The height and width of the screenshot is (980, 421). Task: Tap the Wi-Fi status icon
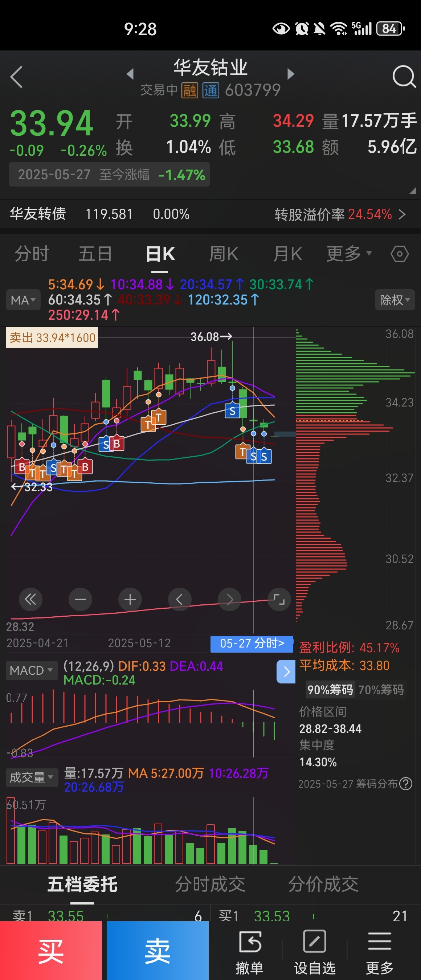tap(339, 29)
